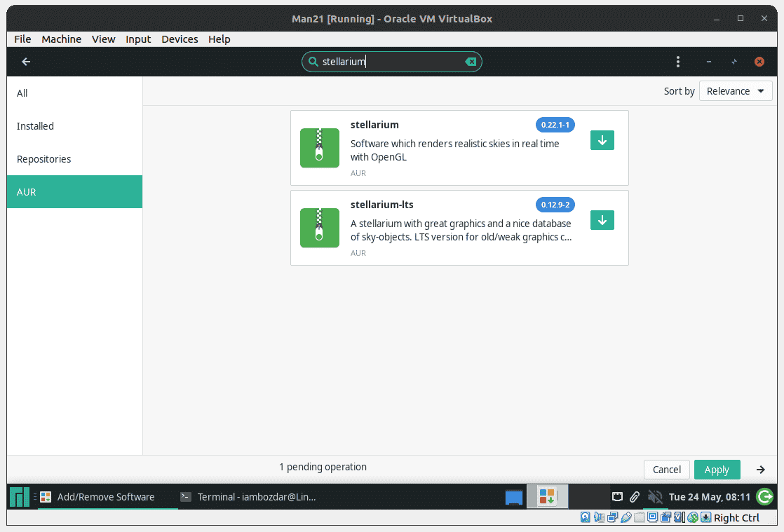Switch to Terminal taskbar entry
The width and height of the screenshot is (784, 532).
tap(248, 496)
